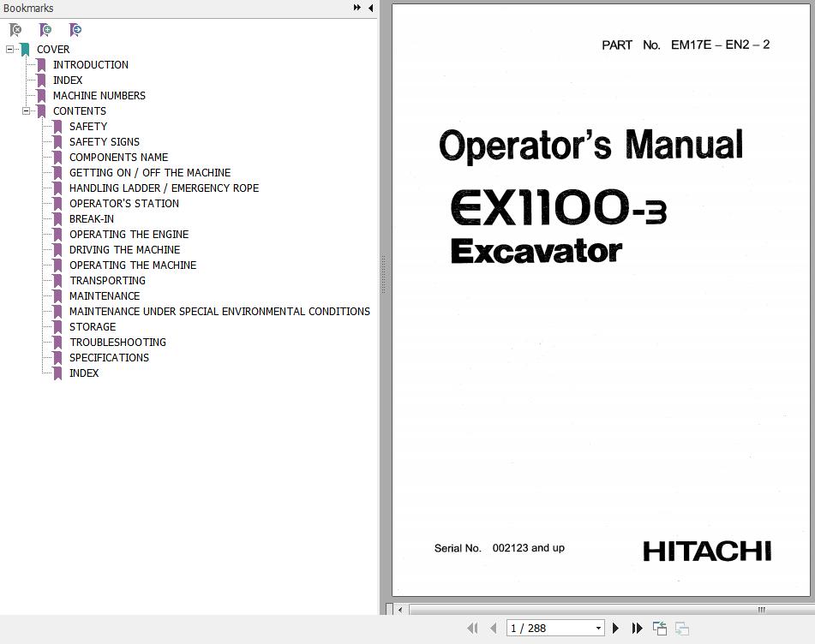Click the ribbon icon beside TRANSPORTING

pyautogui.click(x=57, y=280)
